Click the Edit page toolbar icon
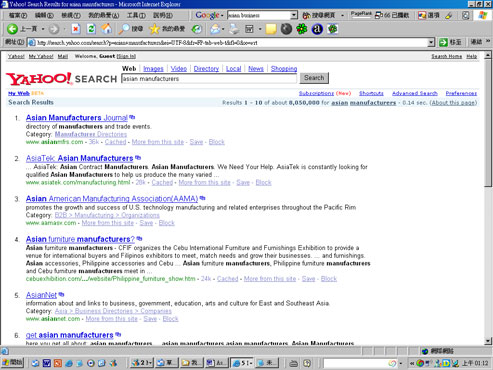493x370 pixels. (249, 29)
